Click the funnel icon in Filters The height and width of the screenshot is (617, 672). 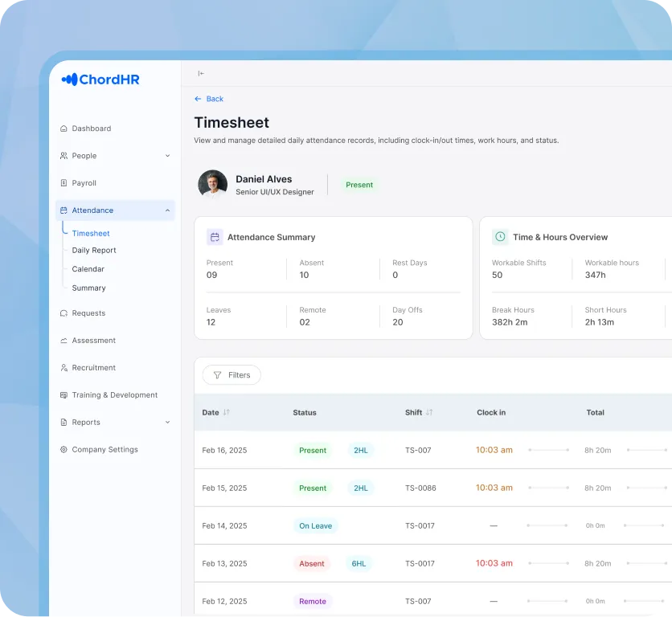coord(217,375)
